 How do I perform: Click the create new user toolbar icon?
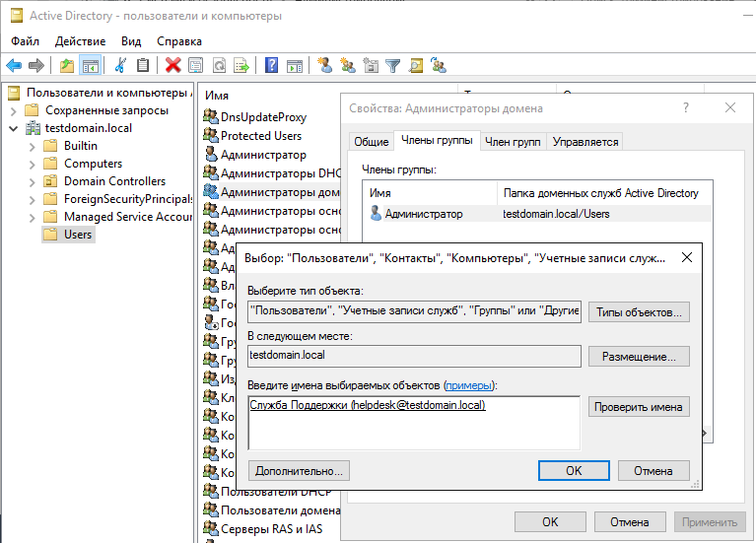[325, 66]
